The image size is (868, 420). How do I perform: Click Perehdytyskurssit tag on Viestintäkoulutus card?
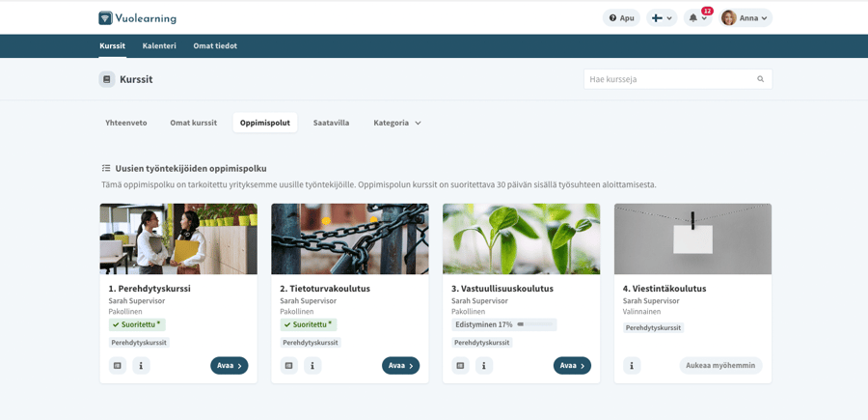coord(654,328)
